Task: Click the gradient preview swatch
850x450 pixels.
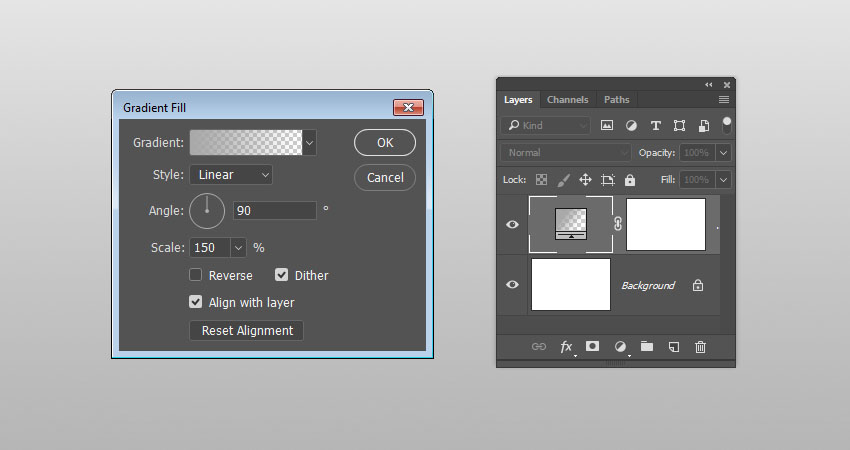Action: click(x=246, y=143)
